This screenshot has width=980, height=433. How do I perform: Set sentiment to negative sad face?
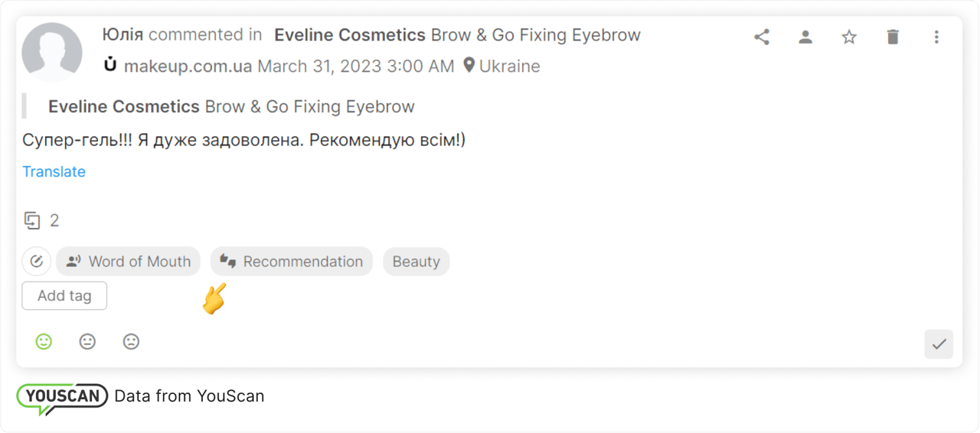click(x=131, y=342)
